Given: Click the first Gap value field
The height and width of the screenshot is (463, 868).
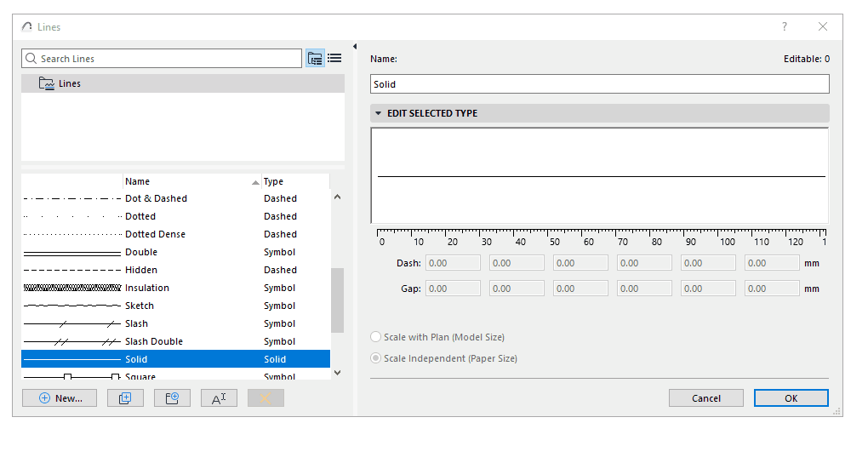Looking at the screenshot, I should [453, 289].
